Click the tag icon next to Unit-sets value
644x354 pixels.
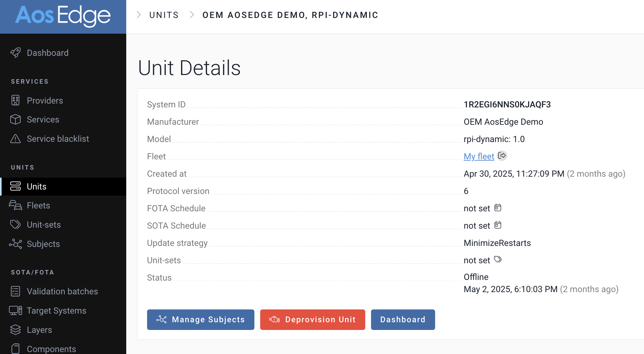pyautogui.click(x=498, y=259)
